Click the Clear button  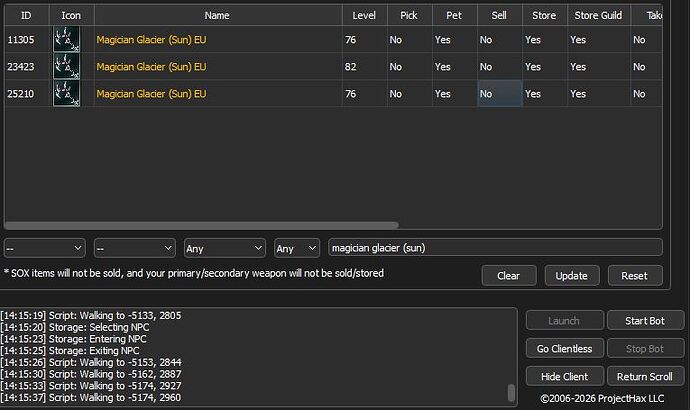(509, 276)
